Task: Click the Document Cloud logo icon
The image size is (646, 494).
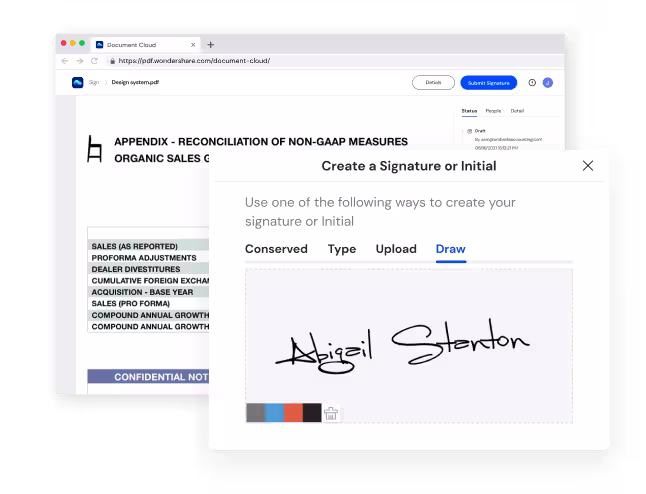Action: (x=77, y=82)
